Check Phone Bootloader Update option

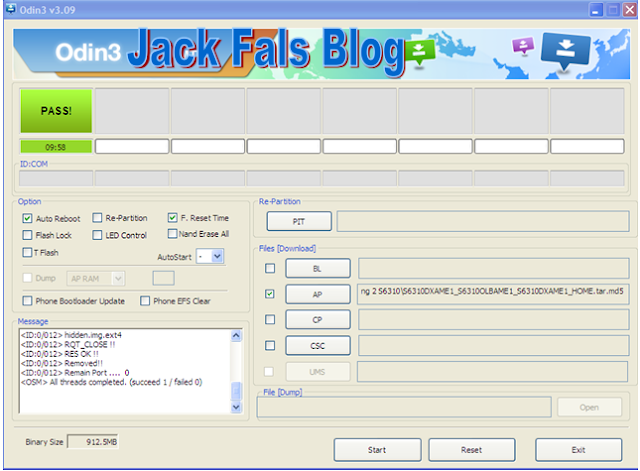[27, 301]
